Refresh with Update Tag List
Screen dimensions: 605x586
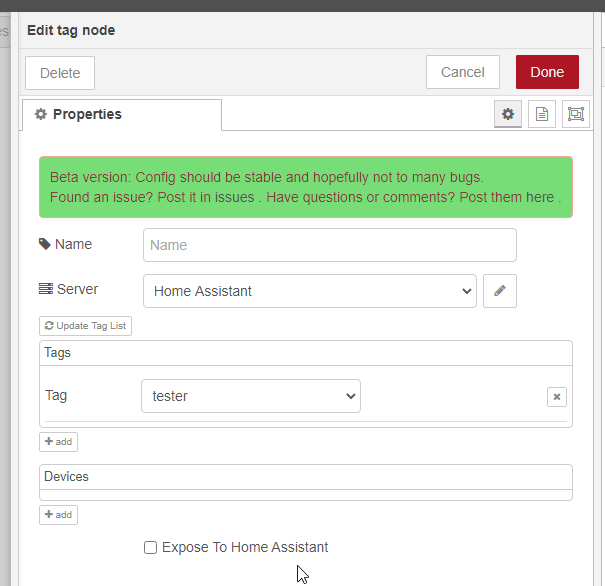[85, 326]
